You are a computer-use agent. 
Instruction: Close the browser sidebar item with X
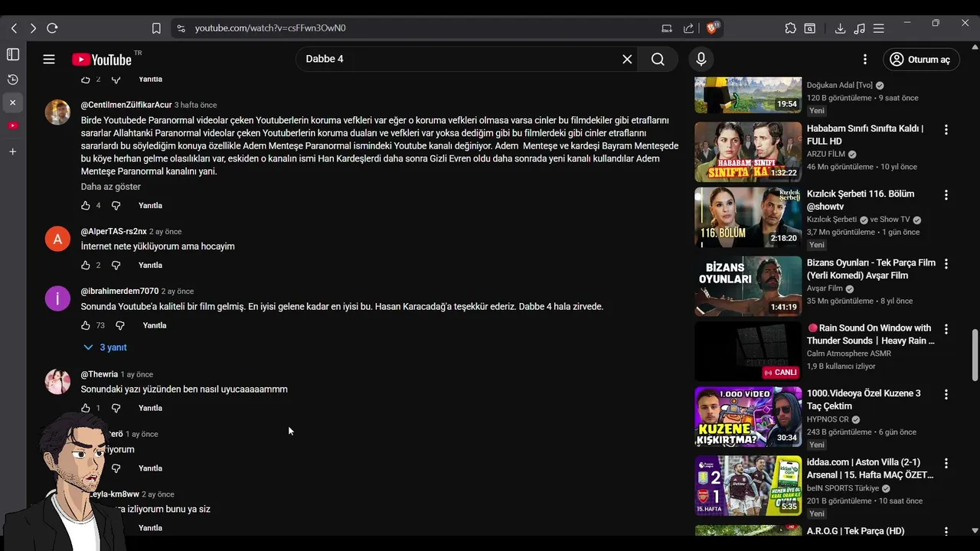13,103
